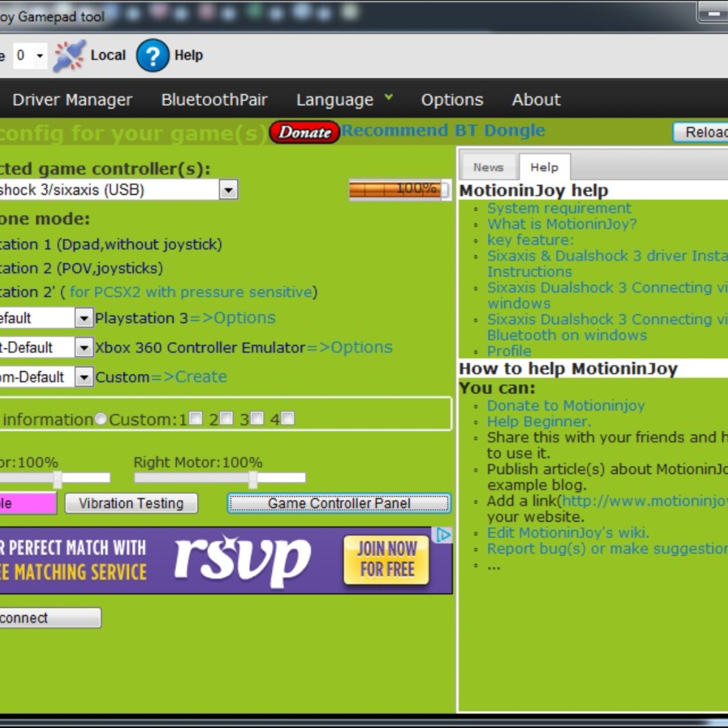
Task: Follow the Donate to Motioninjoy link
Action: click(566, 406)
